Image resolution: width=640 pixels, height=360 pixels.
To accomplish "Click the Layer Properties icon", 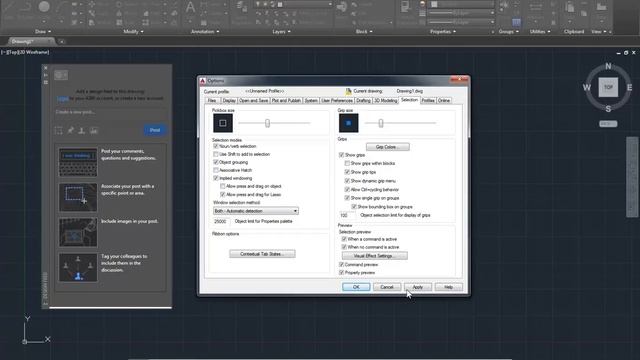I will pos(242,7).
